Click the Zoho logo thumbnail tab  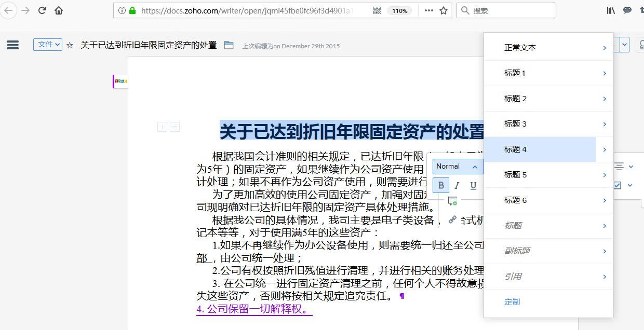coord(120,81)
